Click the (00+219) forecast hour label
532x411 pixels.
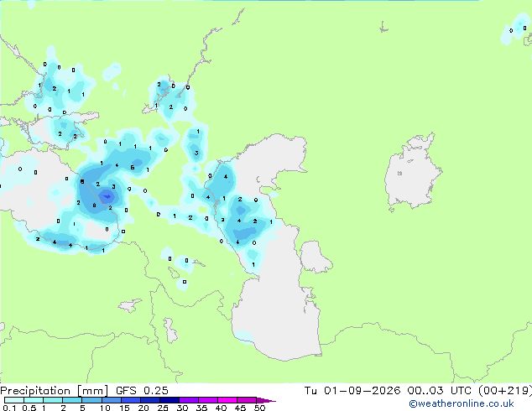(505, 391)
